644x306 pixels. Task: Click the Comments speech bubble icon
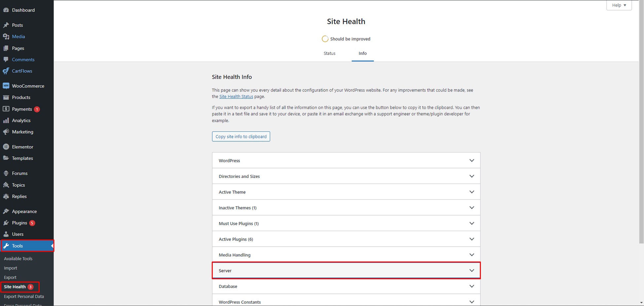point(6,60)
